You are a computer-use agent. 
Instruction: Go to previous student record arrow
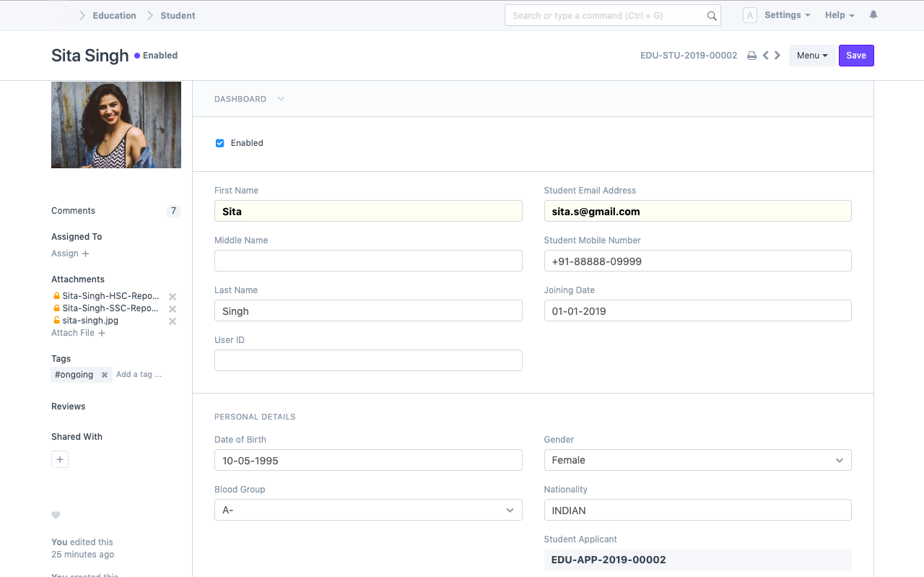[766, 56]
